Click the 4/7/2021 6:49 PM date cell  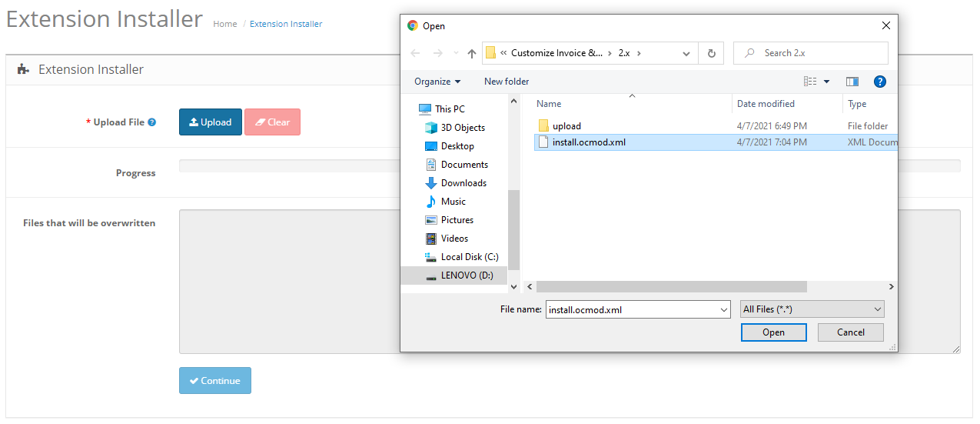click(x=772, y=126)
